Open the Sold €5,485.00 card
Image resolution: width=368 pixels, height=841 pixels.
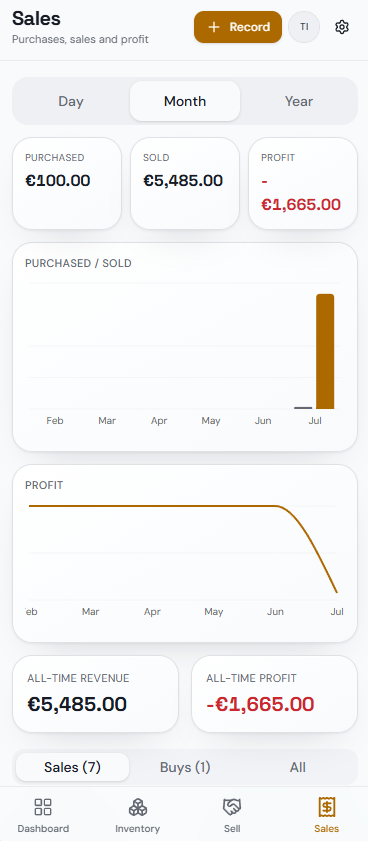[x=185, y=183]
